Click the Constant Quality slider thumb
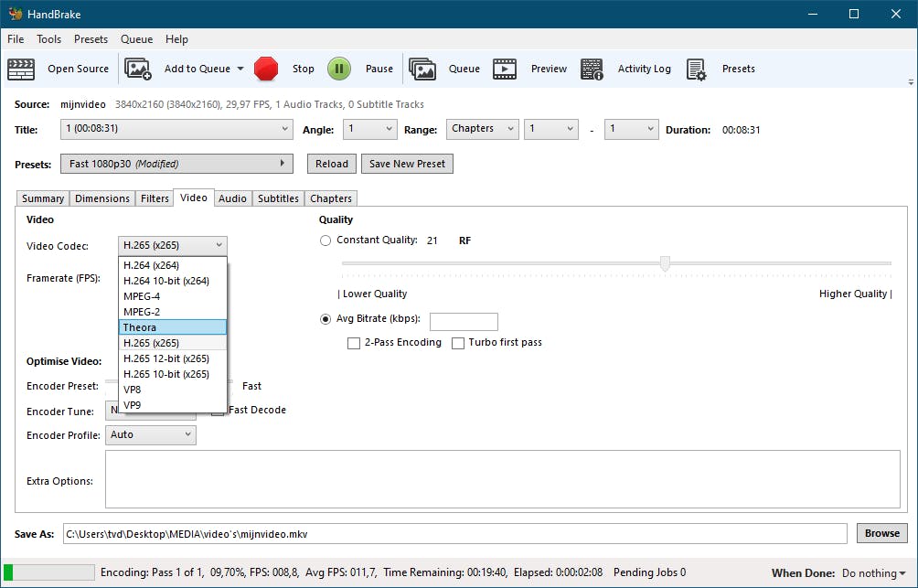Screen dimensions: 918x588 [665, 263]
